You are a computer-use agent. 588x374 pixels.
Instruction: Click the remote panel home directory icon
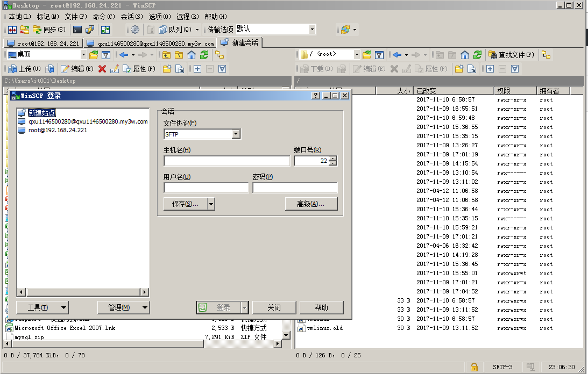tap(465, 55)
